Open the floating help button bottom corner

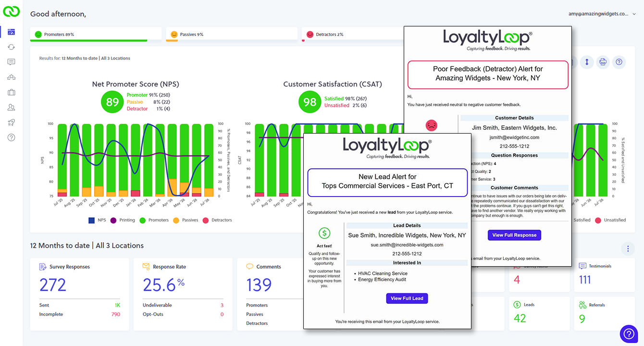point(629,334)
